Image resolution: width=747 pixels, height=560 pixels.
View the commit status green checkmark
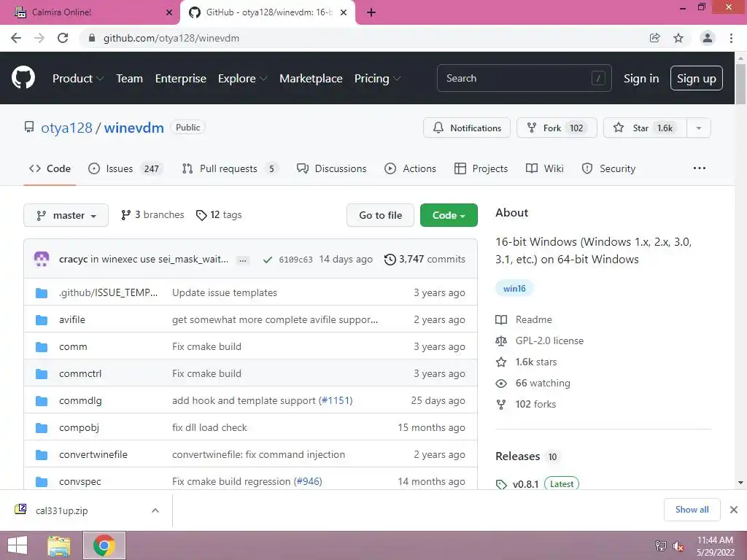(268, 260)
